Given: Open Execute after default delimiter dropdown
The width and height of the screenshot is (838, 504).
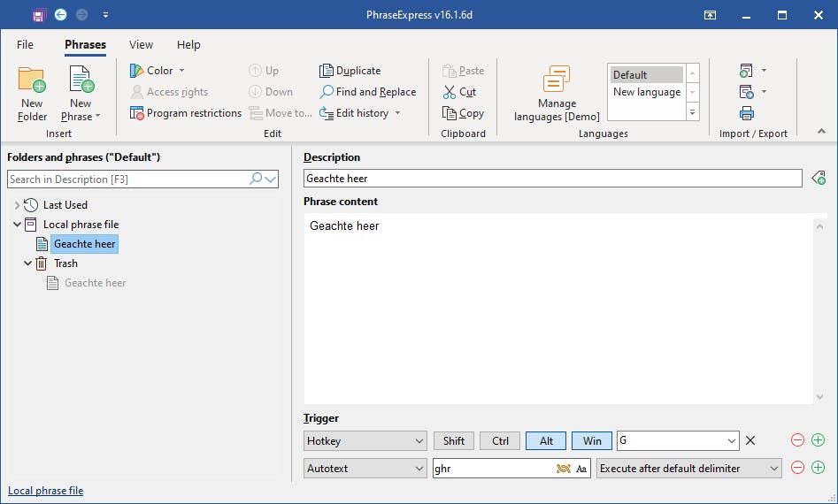Looking at the screenshot, I should (x=688, y=469).
